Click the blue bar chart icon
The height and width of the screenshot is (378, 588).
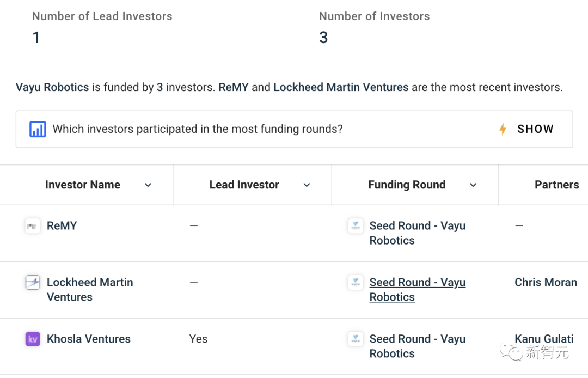click(x=38, y=130)
